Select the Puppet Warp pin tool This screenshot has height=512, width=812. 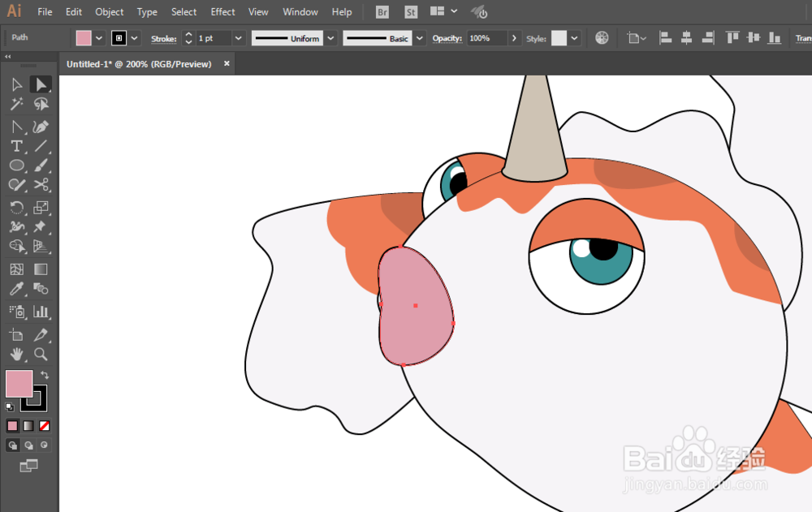click(41, 226)
